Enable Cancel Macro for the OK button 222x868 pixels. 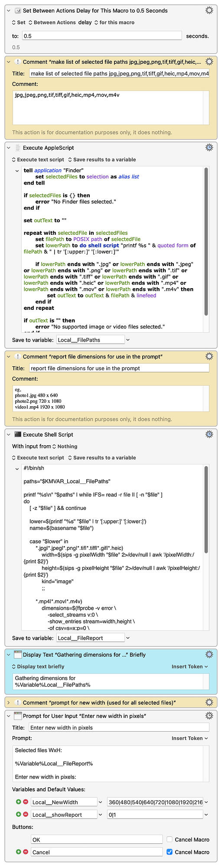[170, 839]
